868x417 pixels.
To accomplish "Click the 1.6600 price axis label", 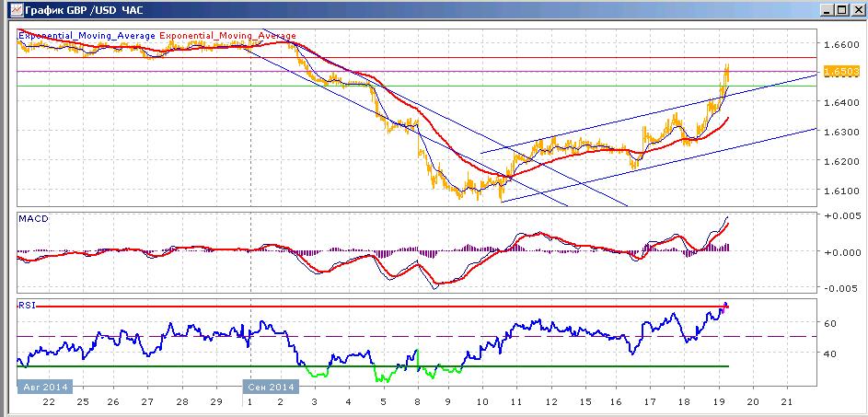I will pos(841,44).
